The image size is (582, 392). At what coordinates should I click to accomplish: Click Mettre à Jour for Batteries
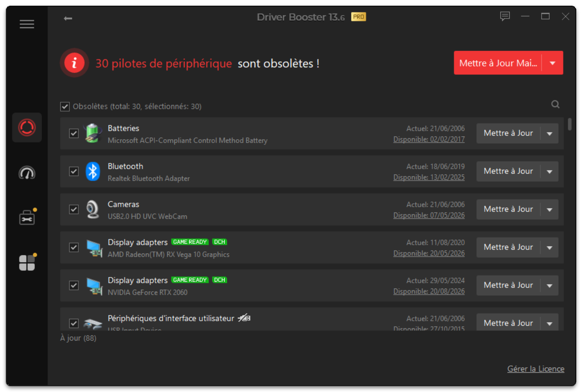[508, 134]
